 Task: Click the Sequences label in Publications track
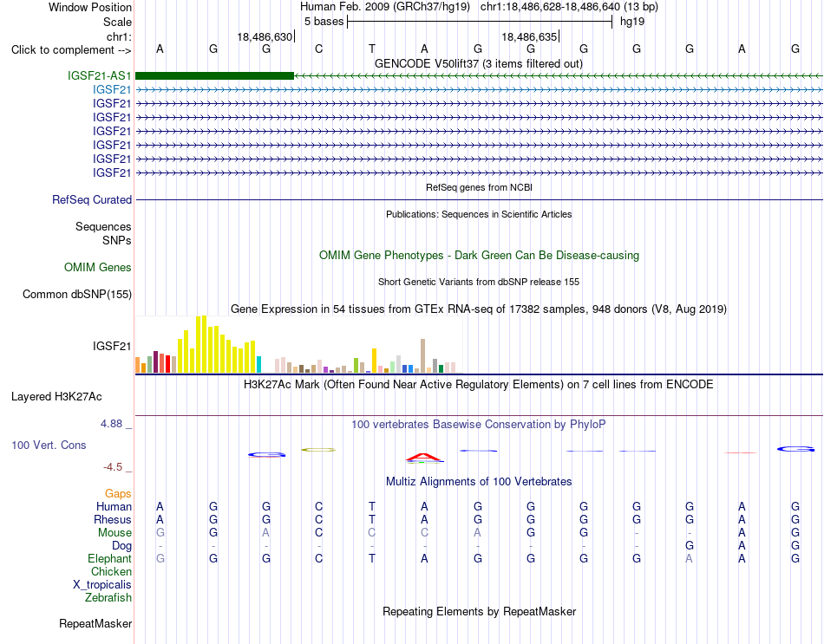tap(103, 226)
